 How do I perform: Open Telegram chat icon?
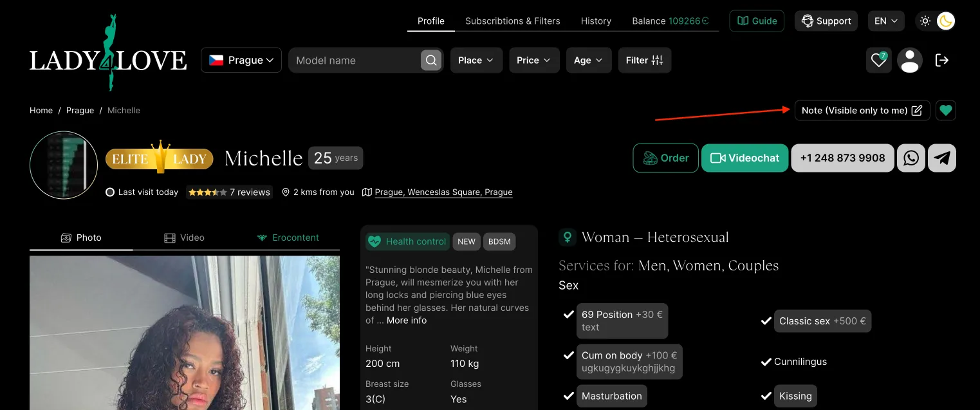point(942,158)
